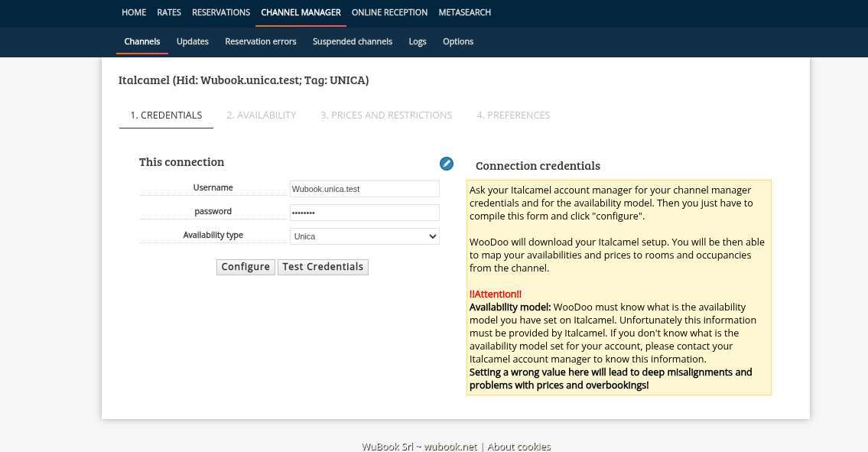Viewport: 868px width, 452px height.
Task: Open the RESERVATIONS menu
Action: tap(221, 12)
